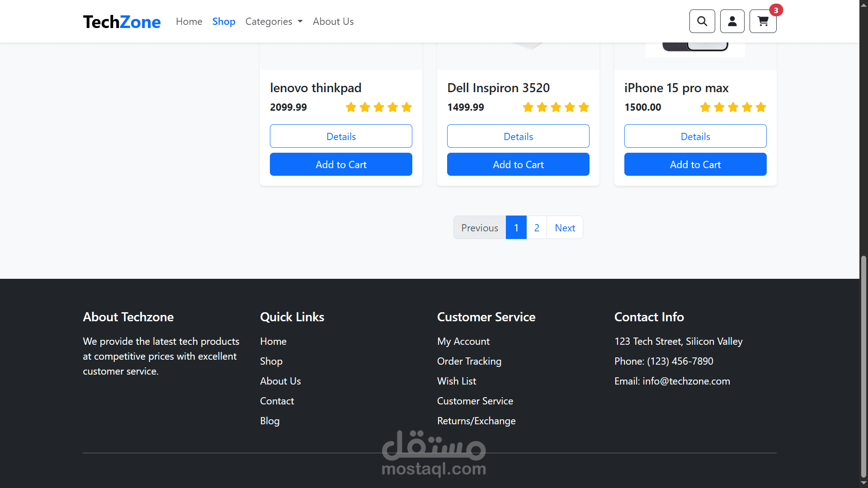The image size is (868, 488).
Task: Click the Customer Service footer heading
Action: 486,317
